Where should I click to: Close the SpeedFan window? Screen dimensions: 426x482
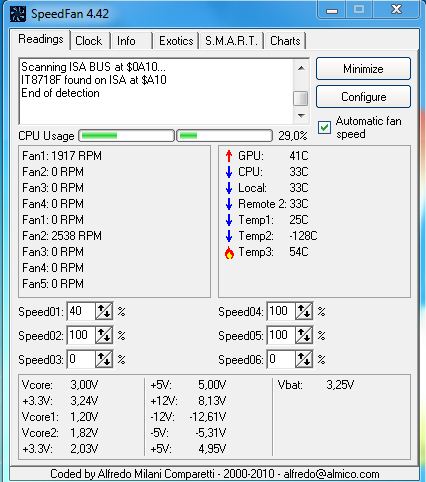click(396, 9)
